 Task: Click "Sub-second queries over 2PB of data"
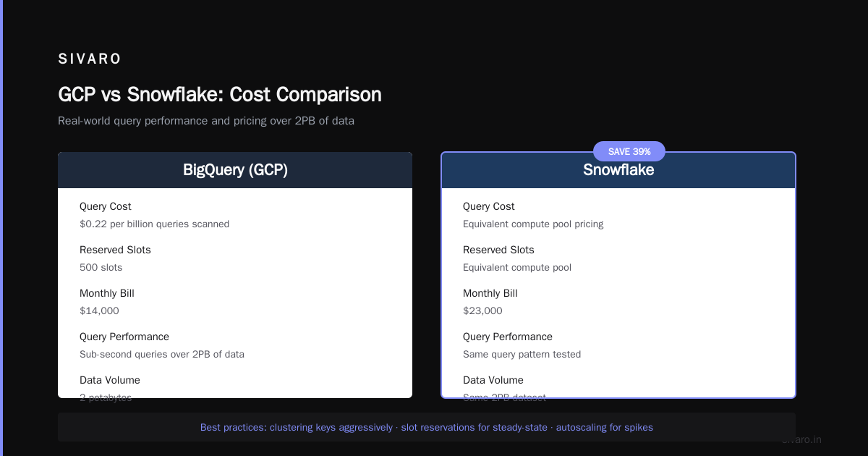(162, 355)
